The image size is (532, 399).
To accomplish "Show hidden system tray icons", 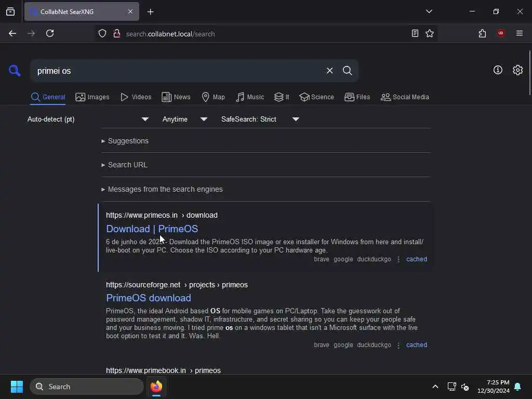I will tap(435, 387).
